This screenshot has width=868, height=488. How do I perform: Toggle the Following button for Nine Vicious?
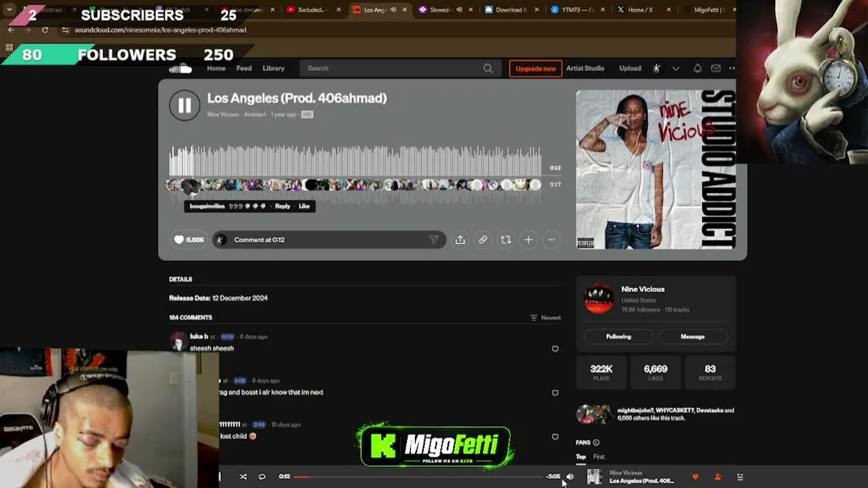click(618, 337)
